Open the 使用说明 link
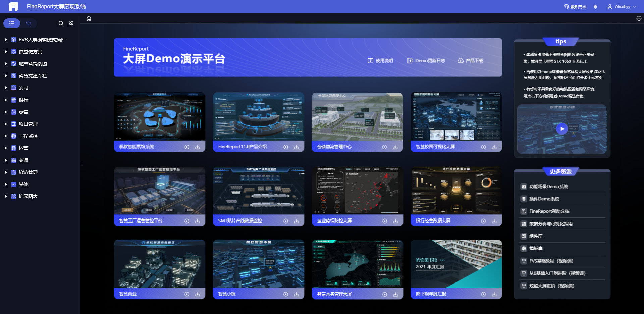 [380, 61]
